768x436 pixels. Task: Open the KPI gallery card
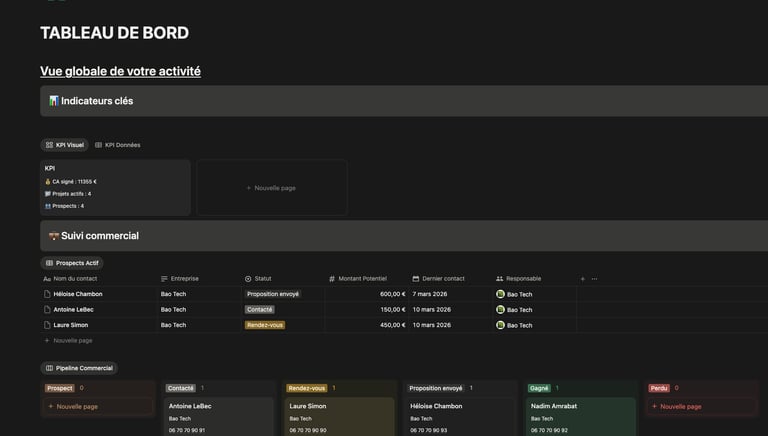(115, 187)
